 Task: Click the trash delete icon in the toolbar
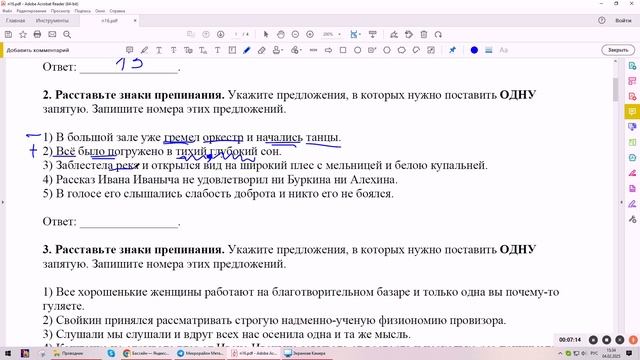pyautogui.click(x=424, y=35)
